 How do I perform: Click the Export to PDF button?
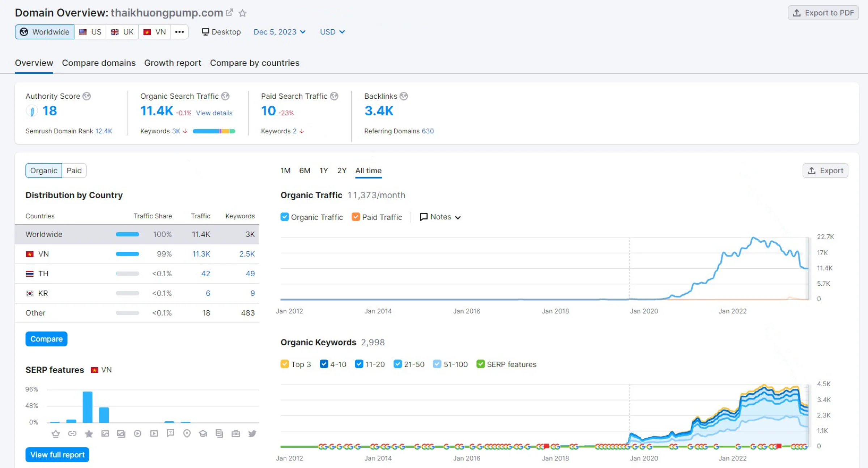823,13
